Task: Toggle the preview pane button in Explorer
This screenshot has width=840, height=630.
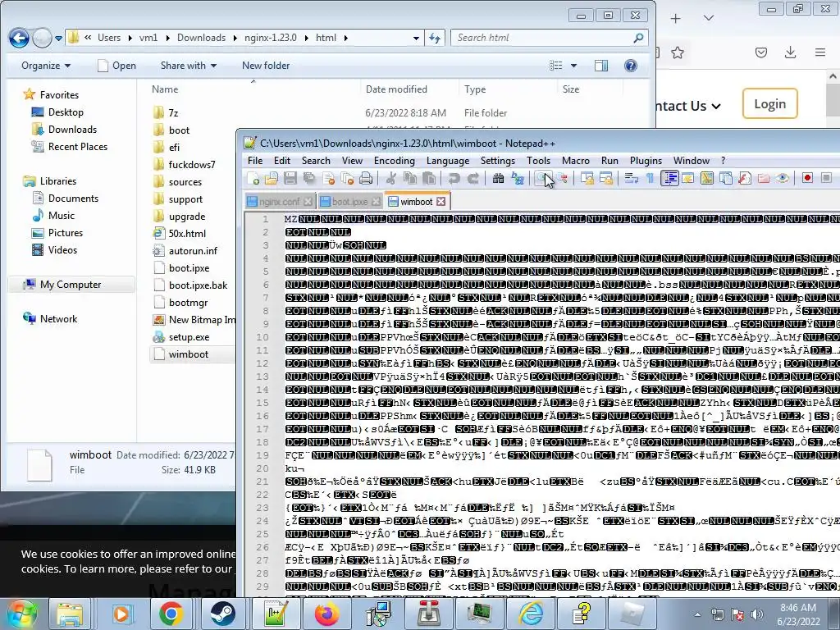Action: point(601,66)
